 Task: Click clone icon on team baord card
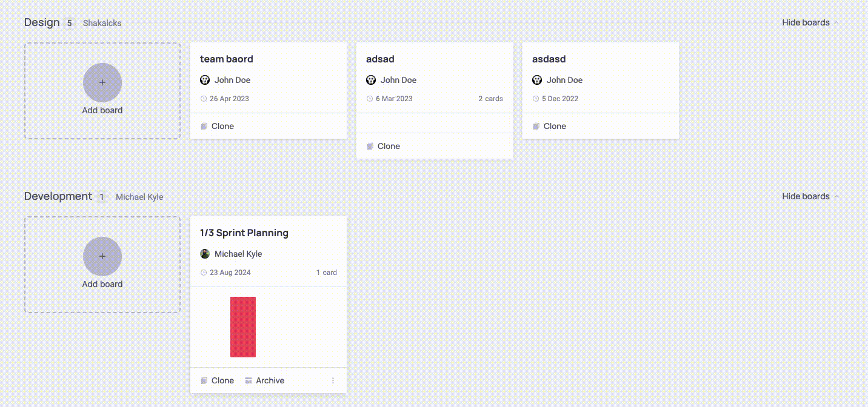coord(204,127)
